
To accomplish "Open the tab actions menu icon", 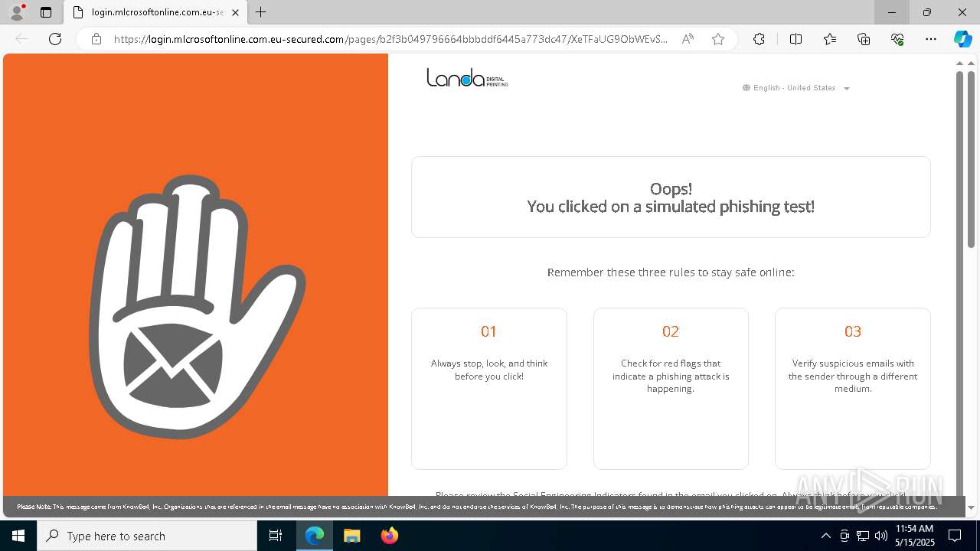I will [x=46, y=12].
